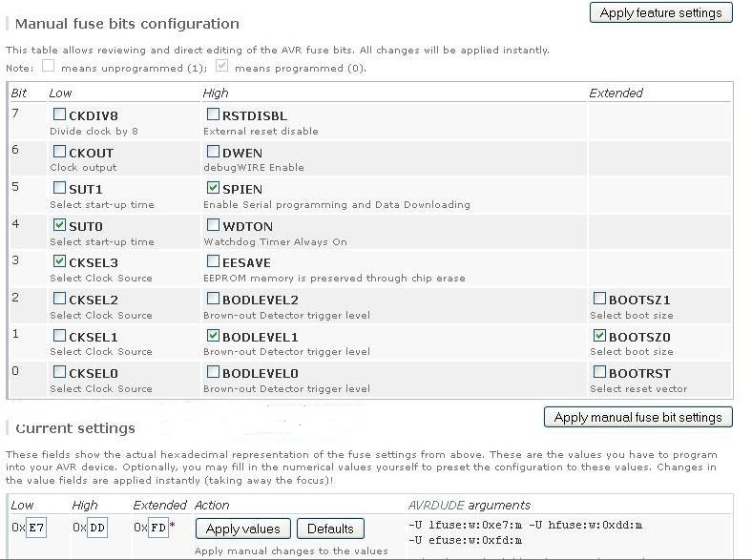Enable the EESAVE EEPROM preserve checkbox
The height and width of the screenshot is (560, 752).
213,261
